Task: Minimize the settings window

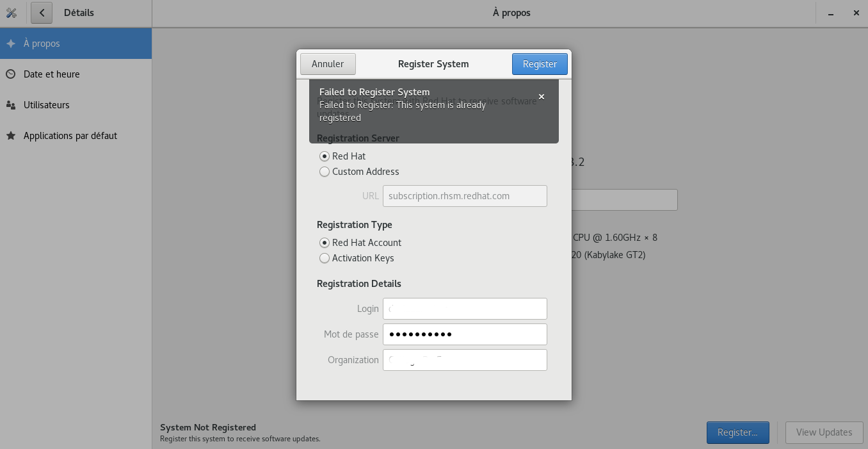Action: tap(830, 13)
